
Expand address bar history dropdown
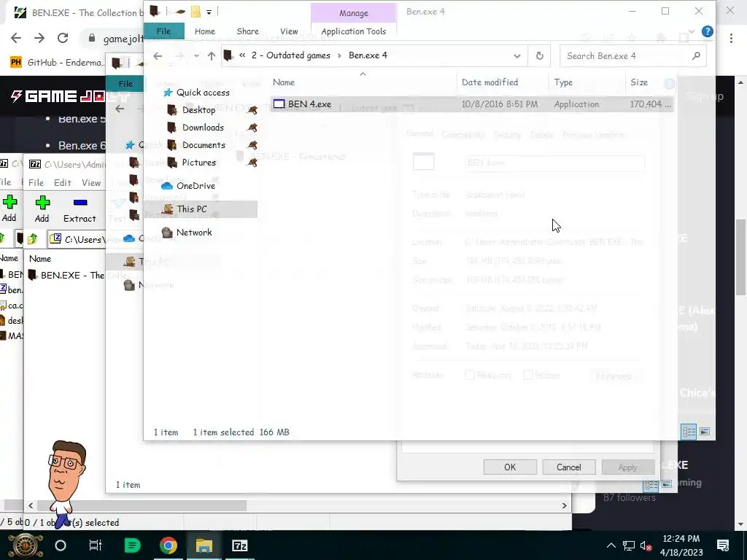tap(517, 55)
